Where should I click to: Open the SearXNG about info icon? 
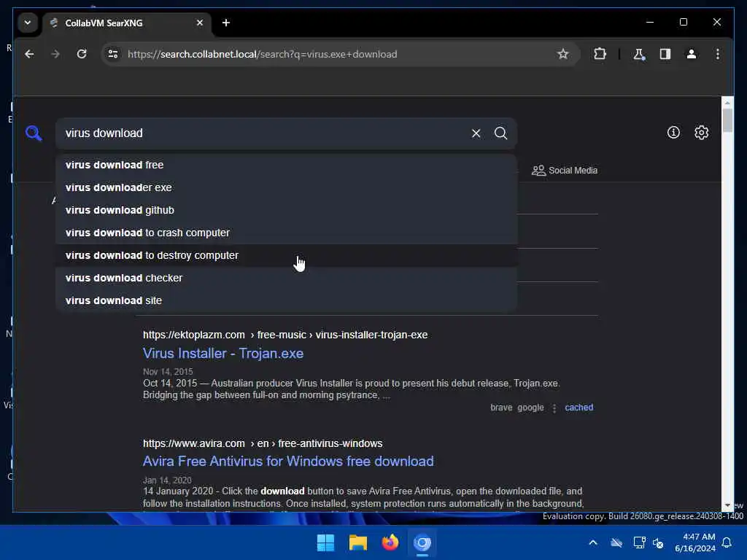click(673, 133)
